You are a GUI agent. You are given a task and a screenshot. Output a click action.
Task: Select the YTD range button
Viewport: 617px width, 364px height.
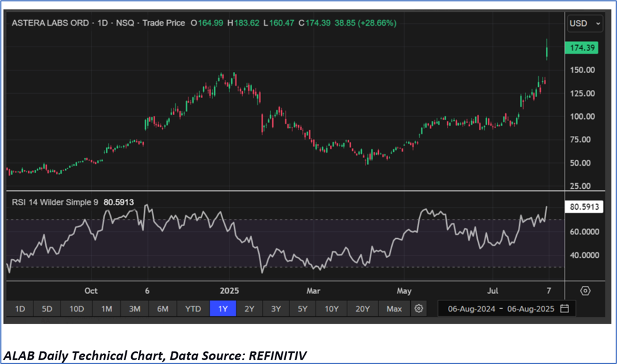pos(193,309)
